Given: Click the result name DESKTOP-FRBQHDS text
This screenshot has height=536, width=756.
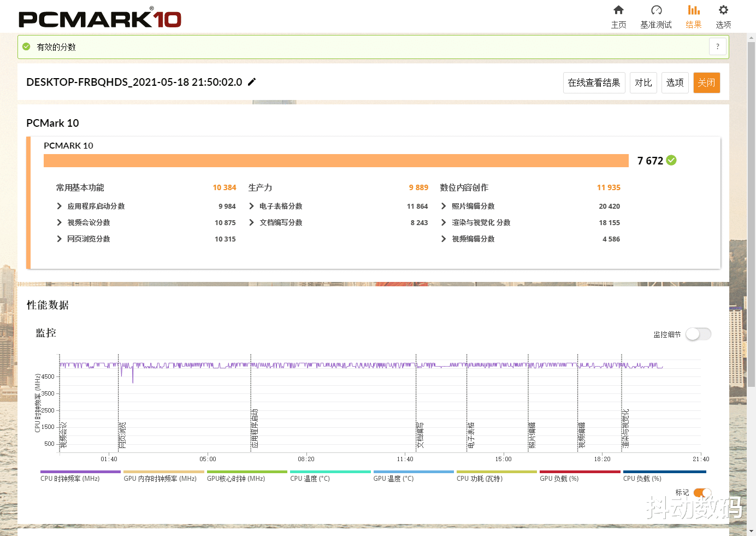Looking at the screenshot, I should [x=134, y=82].
